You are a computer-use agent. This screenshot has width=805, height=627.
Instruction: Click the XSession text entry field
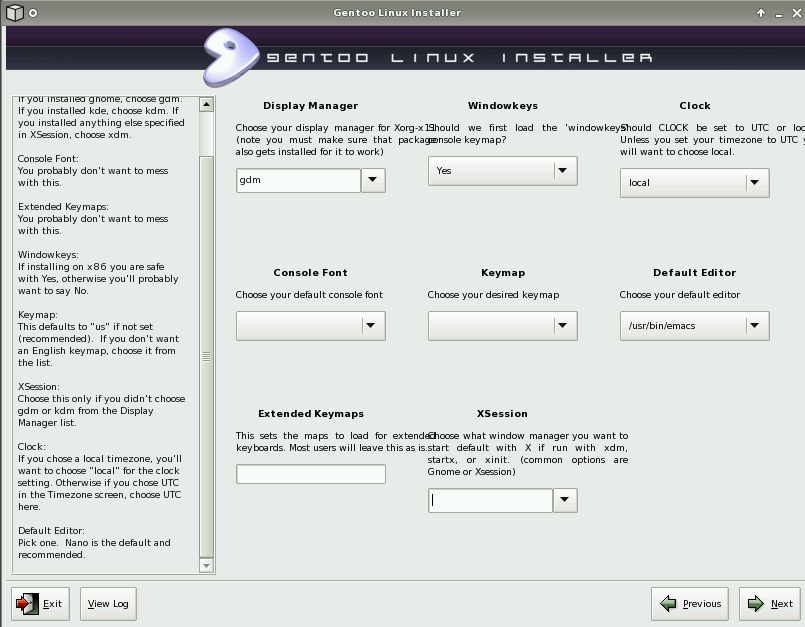[x=490, y=500]
